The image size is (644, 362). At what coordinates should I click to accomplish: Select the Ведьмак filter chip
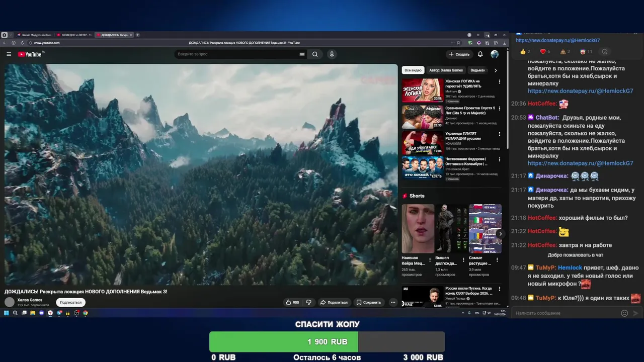tap(478, 70)
